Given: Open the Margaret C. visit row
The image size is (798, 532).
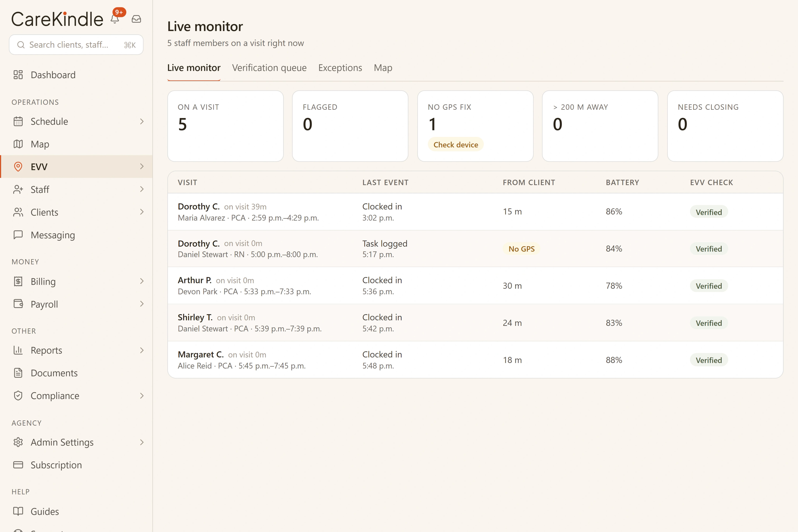Looking at the screenshot, I should tap(475, 360).
